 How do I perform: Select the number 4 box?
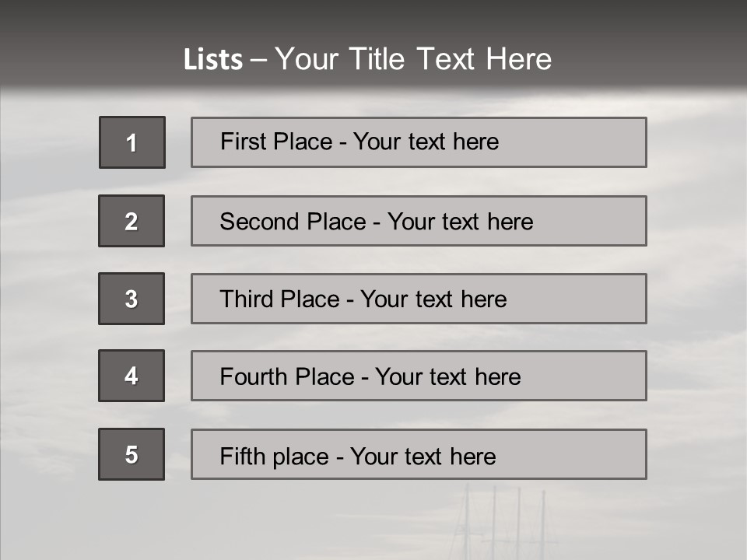click(x=132, y=376)
